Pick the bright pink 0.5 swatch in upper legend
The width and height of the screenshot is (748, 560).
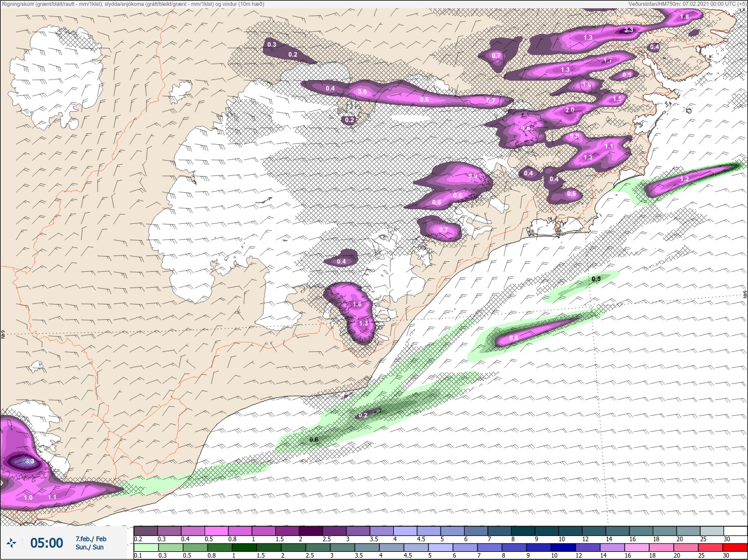click(x=216, y=531)
